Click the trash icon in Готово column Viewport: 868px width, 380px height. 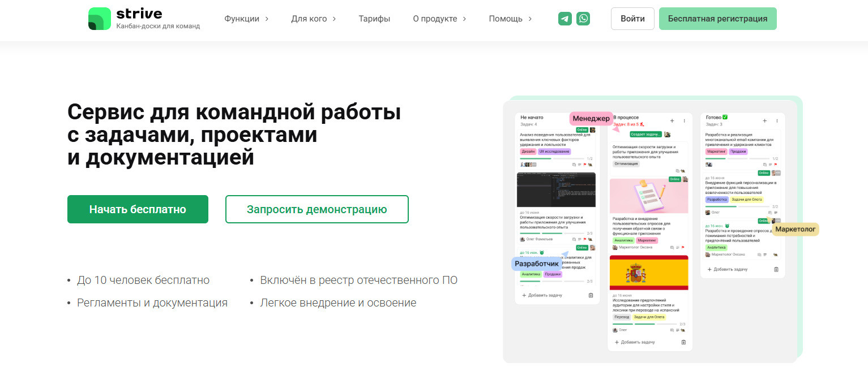pyautogui.click(x=776, y=269)
